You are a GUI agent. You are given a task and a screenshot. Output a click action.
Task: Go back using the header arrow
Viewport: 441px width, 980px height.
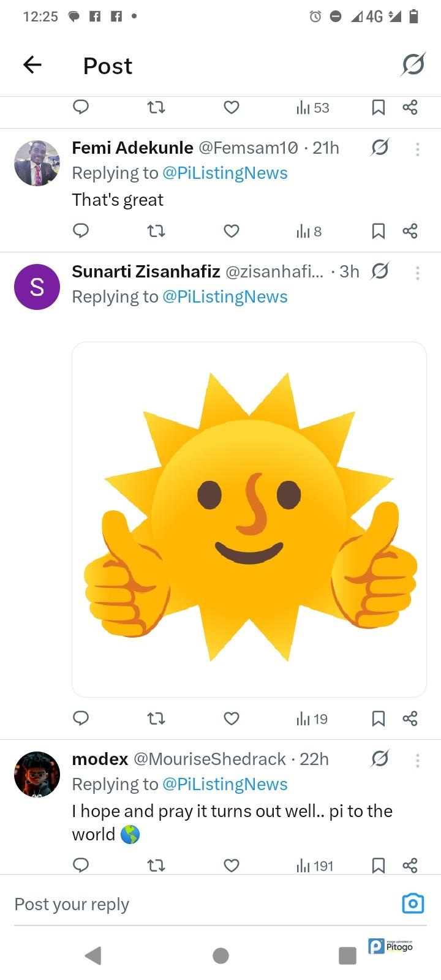(x=32, y=65)
